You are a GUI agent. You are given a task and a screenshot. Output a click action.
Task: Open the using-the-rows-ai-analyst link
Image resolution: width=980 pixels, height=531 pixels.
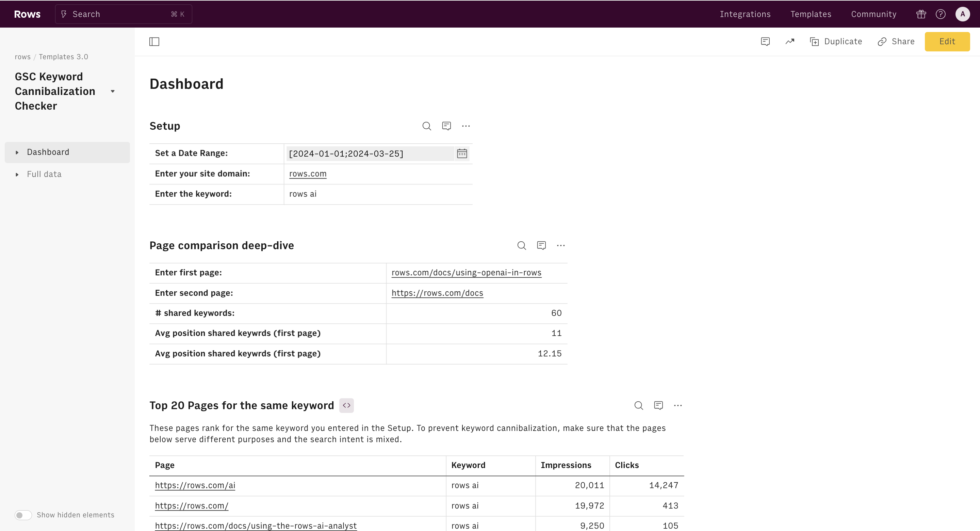[x=256, y=526]
